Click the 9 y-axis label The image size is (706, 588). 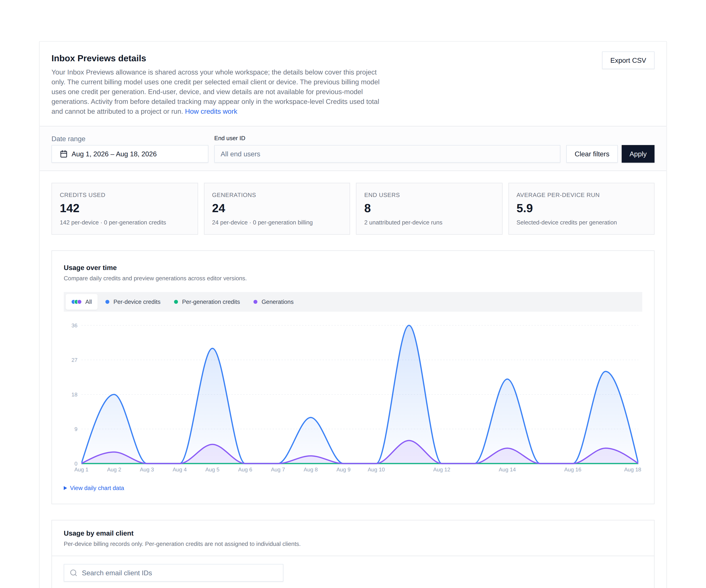click(76, 429)
